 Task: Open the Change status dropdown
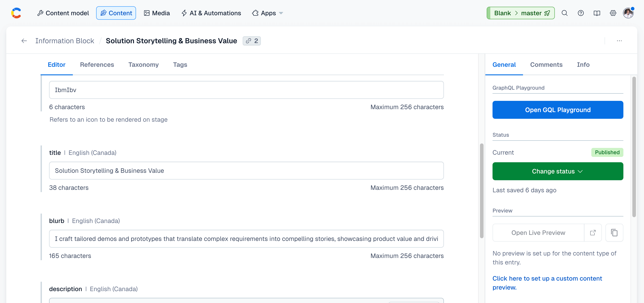coord(558,171)
